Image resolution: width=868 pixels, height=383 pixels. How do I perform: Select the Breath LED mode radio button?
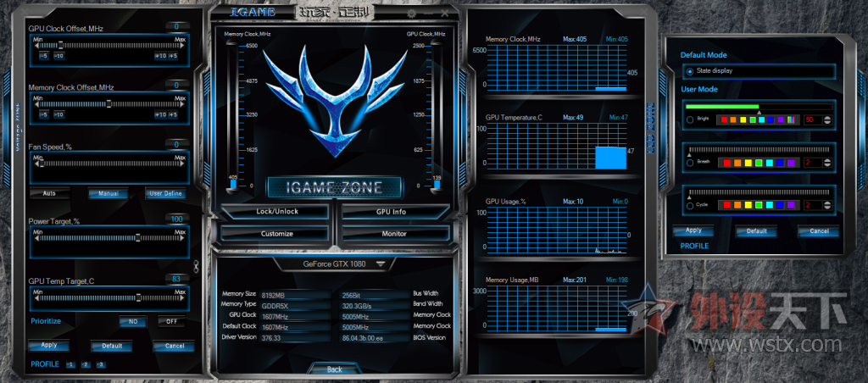click(x=690, y=163)
